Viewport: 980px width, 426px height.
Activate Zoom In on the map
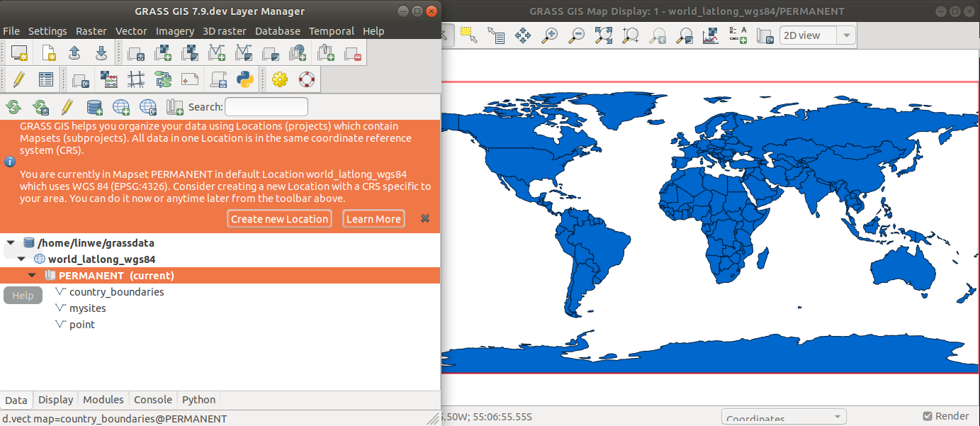[550, 35]
